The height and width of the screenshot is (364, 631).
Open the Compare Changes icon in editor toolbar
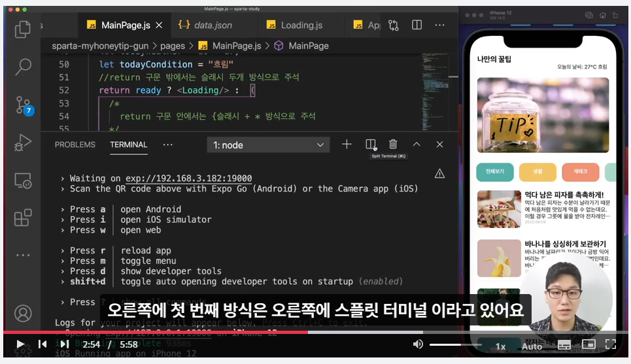pos(393,25)
